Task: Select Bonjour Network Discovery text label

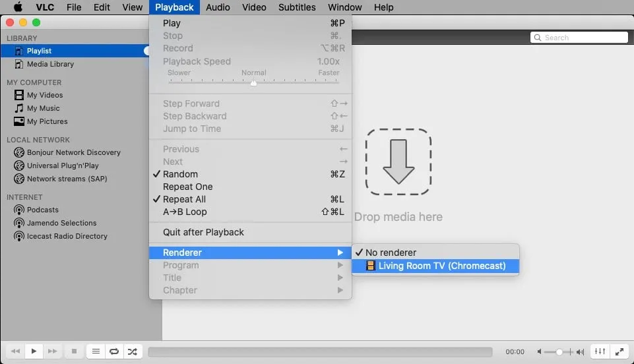Action: (74, 152)
